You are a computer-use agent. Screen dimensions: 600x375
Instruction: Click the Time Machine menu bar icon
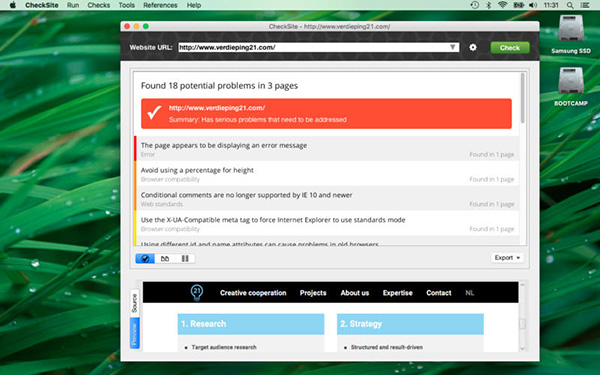point(474,5)
